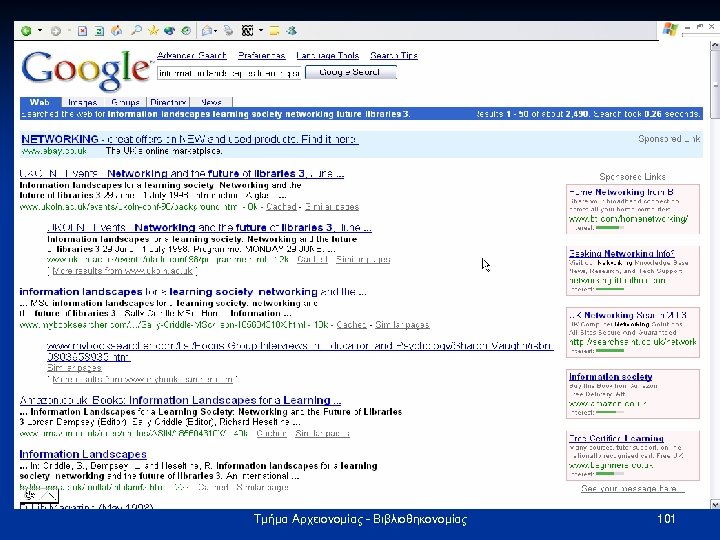
Task: Switch to the Directory tab
Action: pyautogui.click(x=168, y=102)
